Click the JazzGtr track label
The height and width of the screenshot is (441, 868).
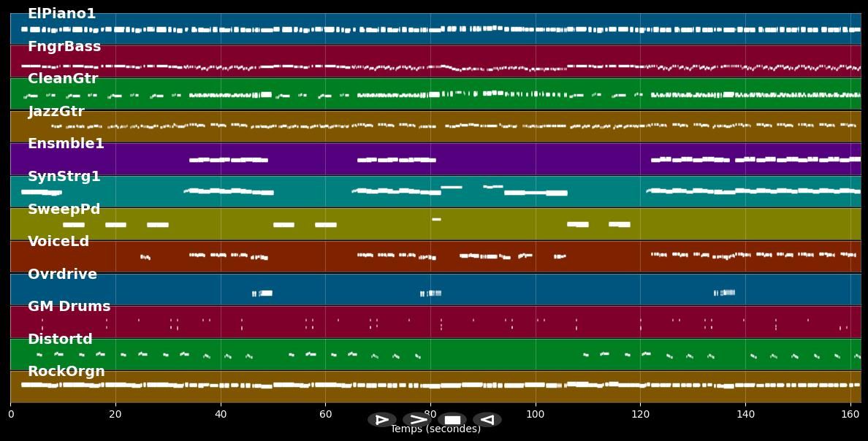[x=56, y=112]
